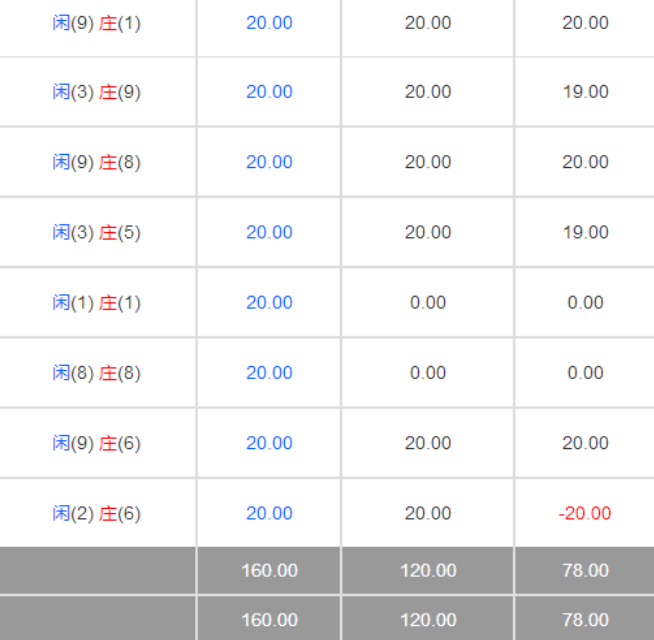Click blue 20.00 in 闲(8) 庄(8) row
The height and width of the screenshot is (640, 654).
click(269, 373)
